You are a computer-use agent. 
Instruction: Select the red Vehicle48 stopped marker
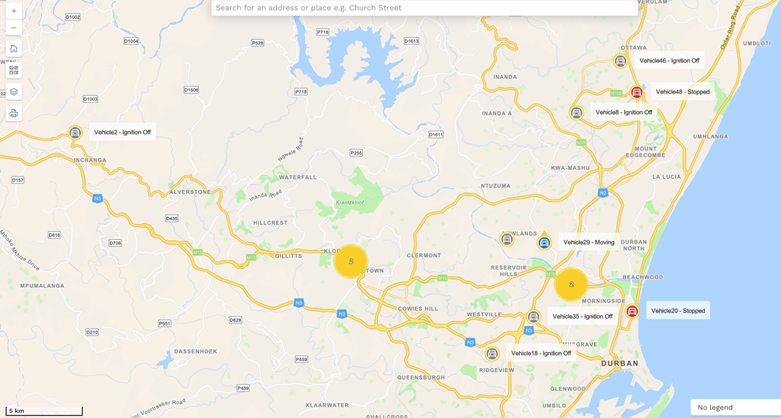[x=636, y=92]
